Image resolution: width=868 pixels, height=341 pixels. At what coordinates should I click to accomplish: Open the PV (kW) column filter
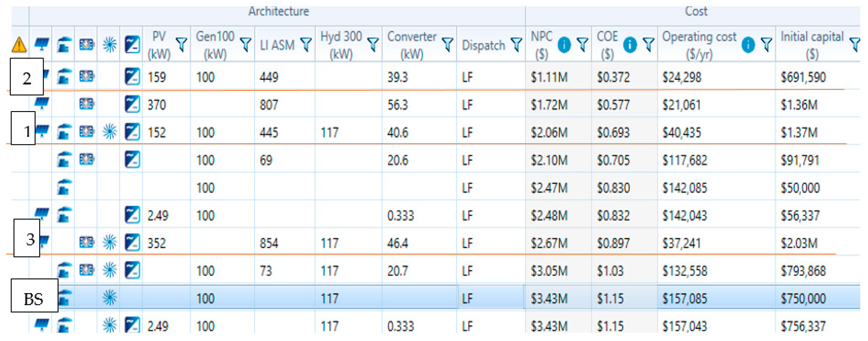[x=182, y=44]
